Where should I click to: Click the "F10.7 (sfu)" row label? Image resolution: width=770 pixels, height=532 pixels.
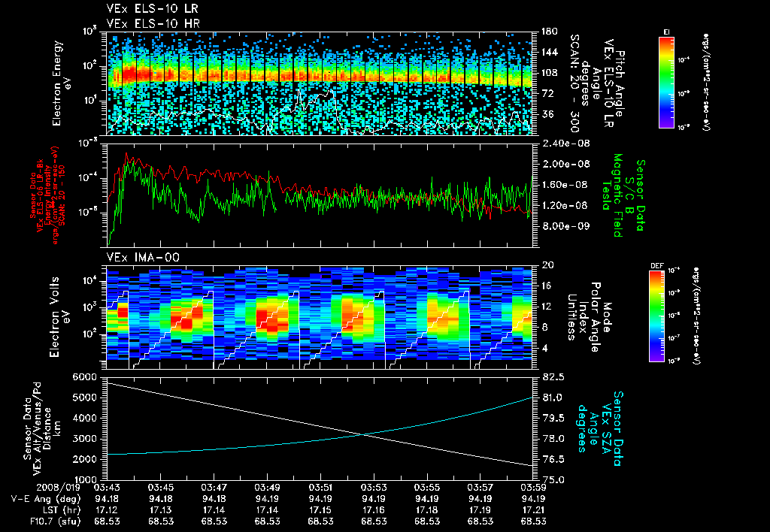[x=55, y=521]
